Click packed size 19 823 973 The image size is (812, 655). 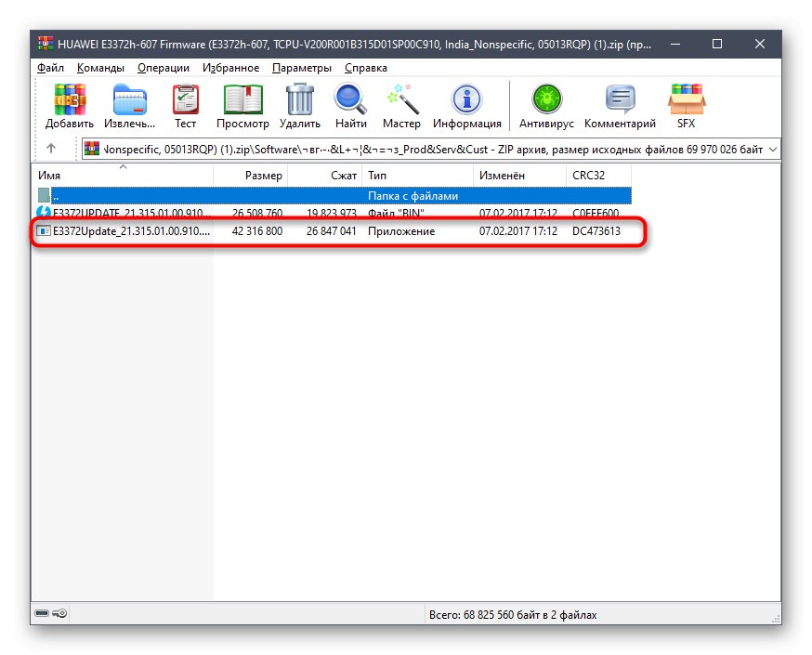pos(332,214)
